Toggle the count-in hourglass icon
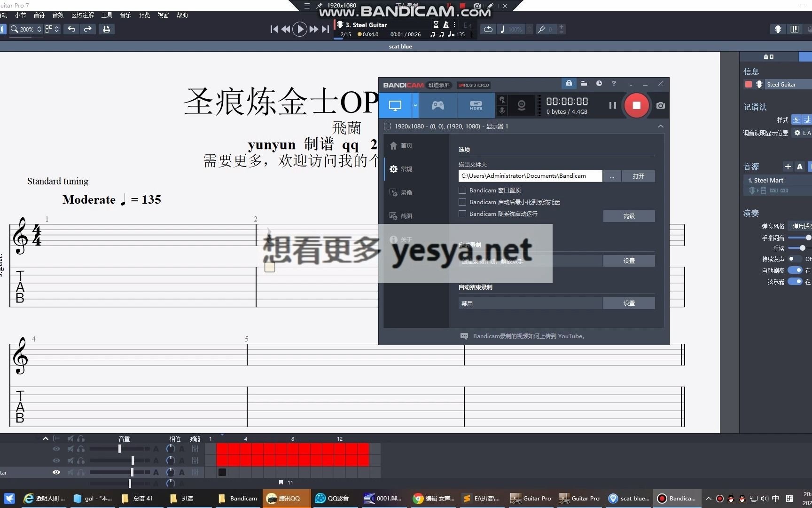 point(436,24)
